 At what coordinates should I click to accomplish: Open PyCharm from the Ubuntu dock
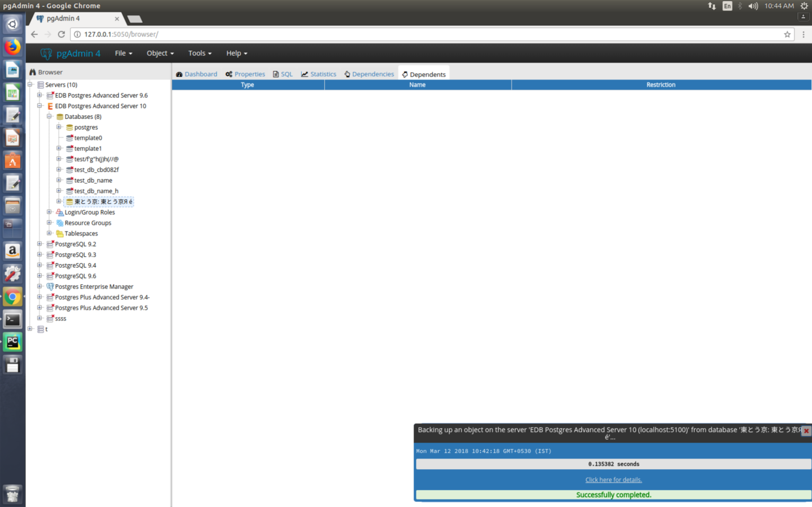coord(12,342)
